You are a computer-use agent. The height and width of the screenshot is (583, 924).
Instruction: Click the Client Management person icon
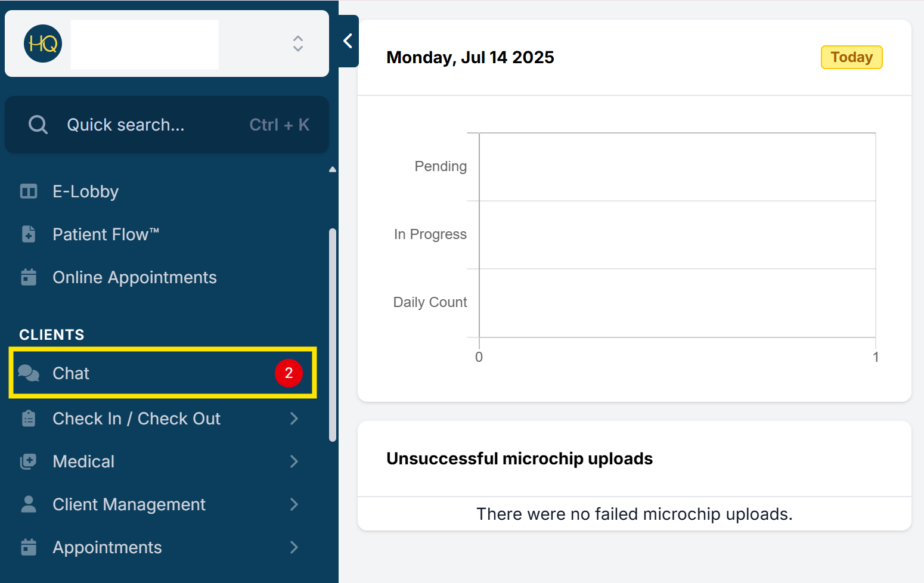tap(29, 504)
